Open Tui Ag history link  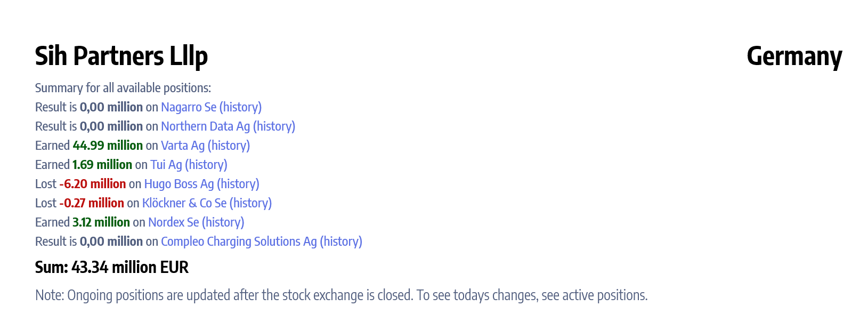click(x=206, y=165)
